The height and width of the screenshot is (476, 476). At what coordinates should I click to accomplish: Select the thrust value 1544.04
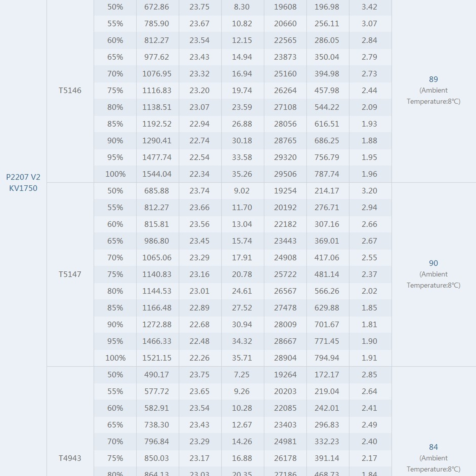[157, 174]
